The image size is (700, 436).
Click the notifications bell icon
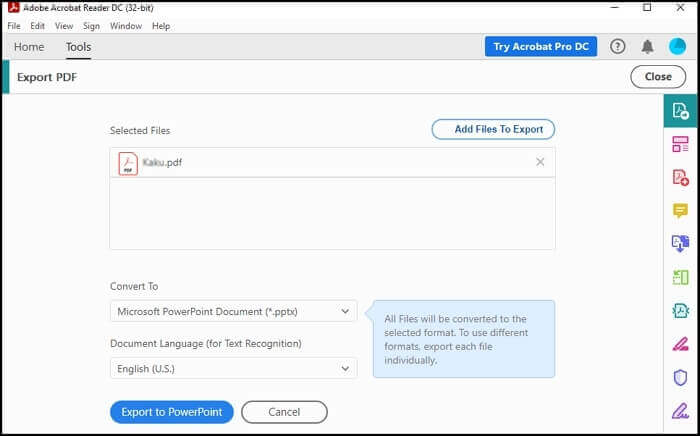[647, 46]
